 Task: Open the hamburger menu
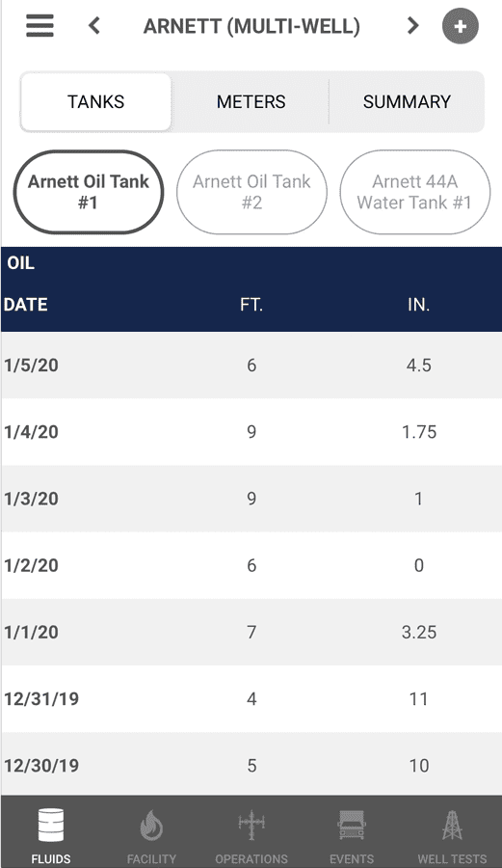40,25
